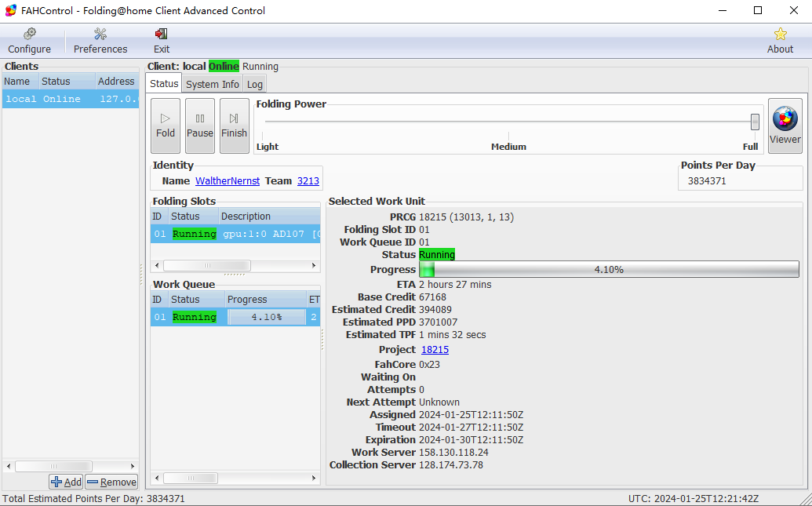Screen dimensions: 812x506
Task: Sort Clients by the Status column header
Action: tap(67, 82)
